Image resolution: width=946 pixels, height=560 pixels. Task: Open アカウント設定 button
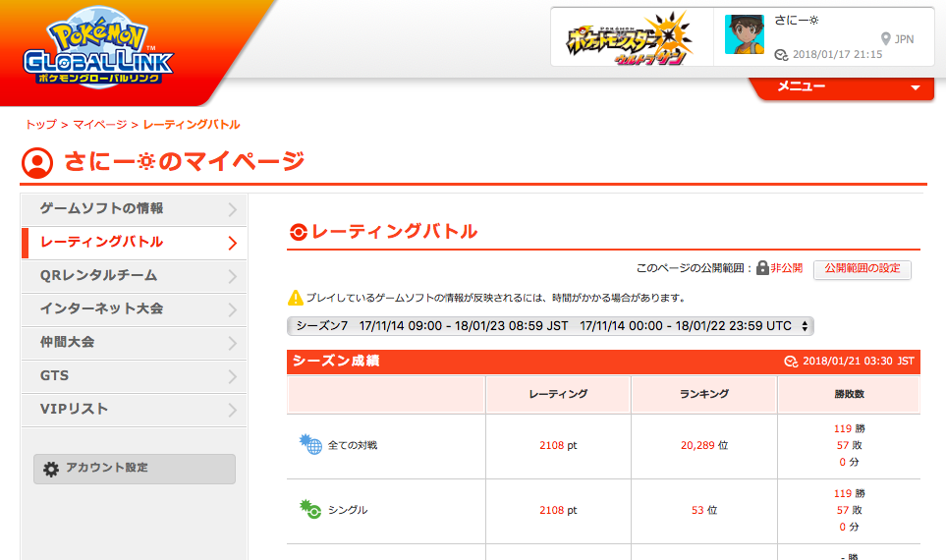135,469
